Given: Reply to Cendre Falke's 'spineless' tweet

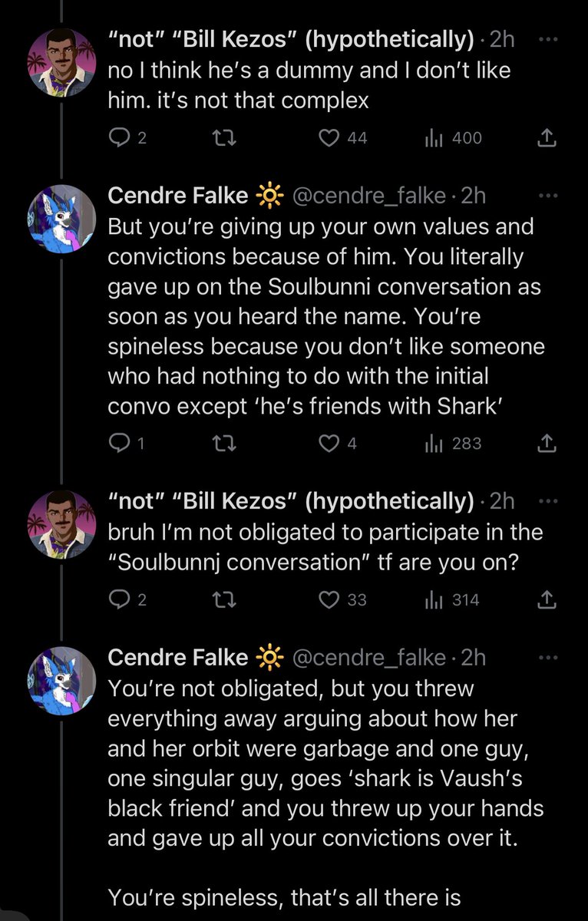Looking at the screenshot, I should coord(119,443).
